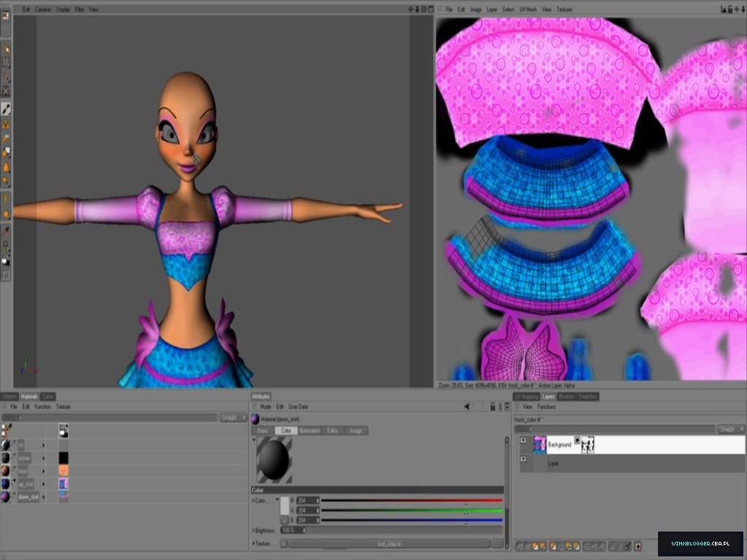The height and width of the screenshot is (560, 747).
Task: Open UV Mesh menu in texture view
Action: (x=528, y=9)
